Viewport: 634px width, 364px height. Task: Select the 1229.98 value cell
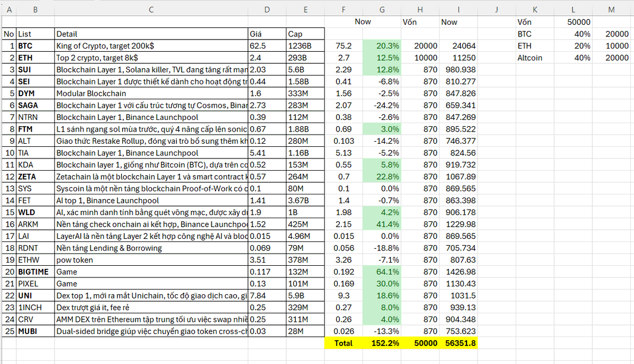pyautogui.click(x=458, y=224)
